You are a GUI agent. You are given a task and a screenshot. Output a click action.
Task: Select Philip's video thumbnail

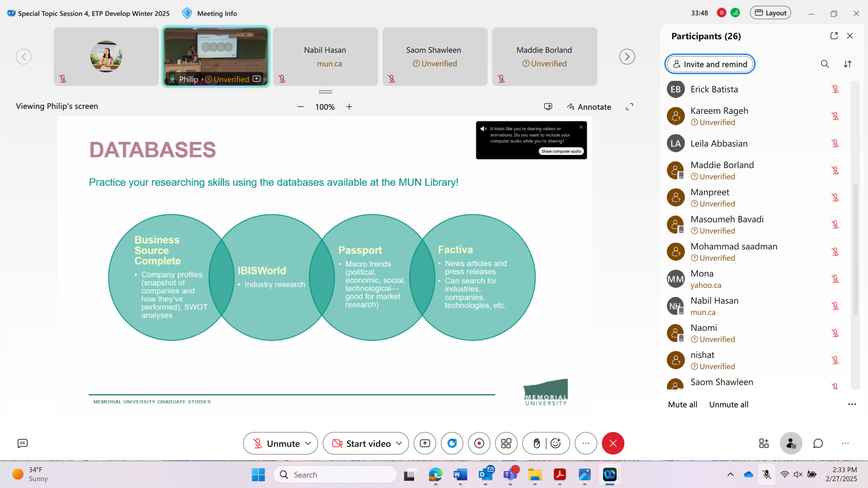point(216,56)
